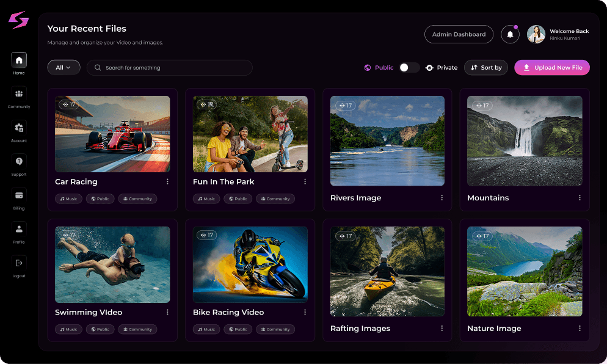Expand the All filter dropdown
The width and height of the screenshot is (607, 364).
tap(64, 68)
